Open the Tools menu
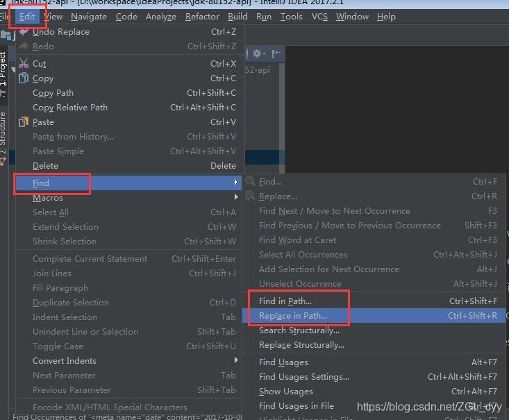 tap(291, 17)
